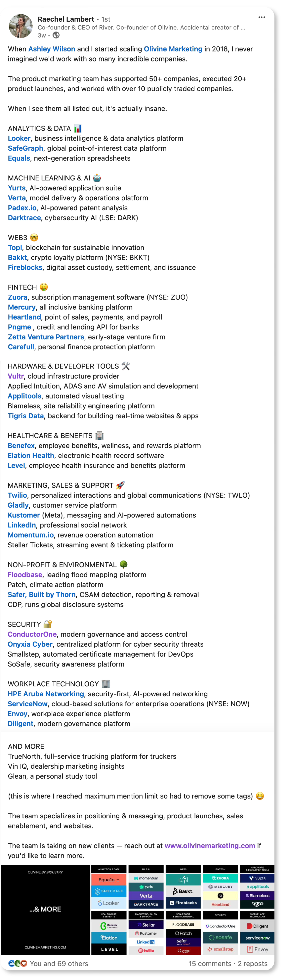Open the Twilio company link

tap(17, 495)
